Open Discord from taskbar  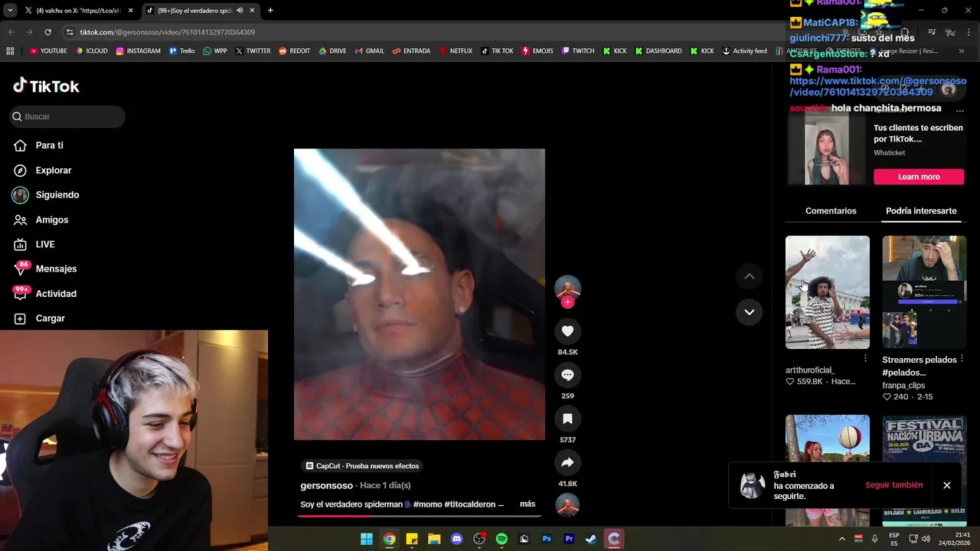pos(457,539)
